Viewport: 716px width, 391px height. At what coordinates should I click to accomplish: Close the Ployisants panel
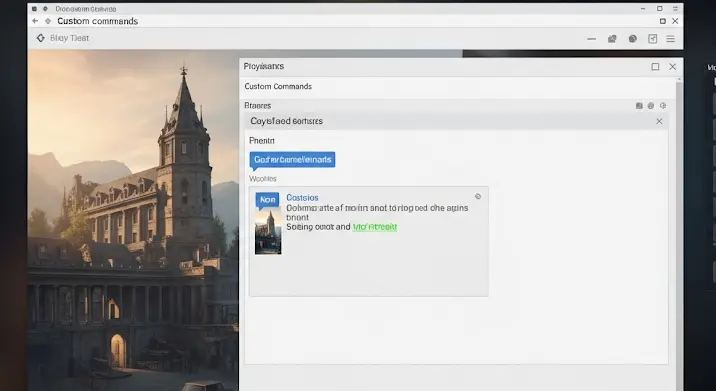(673, 67)
